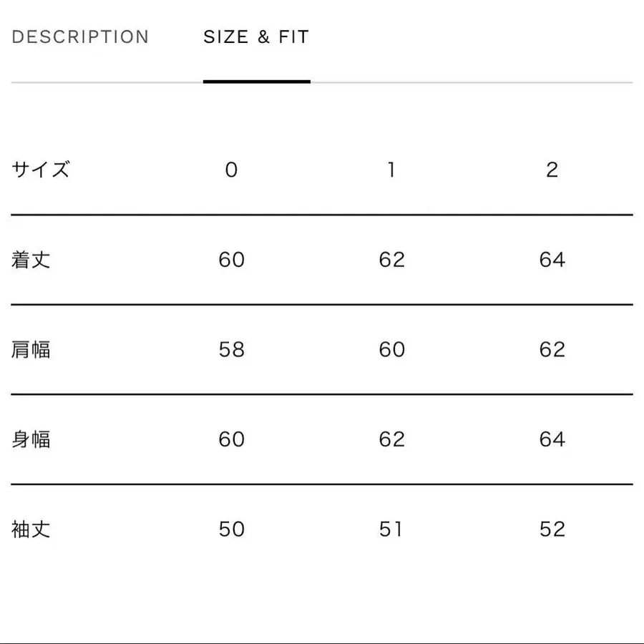Select size 2 column header

pyautogui.click(x=552, y=170)
